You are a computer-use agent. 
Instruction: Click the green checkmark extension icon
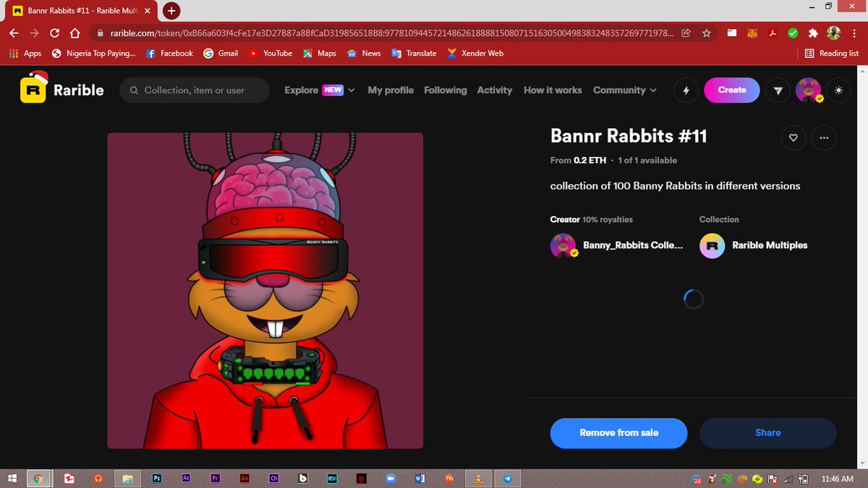pyautogui.click(x=793, y=33)
